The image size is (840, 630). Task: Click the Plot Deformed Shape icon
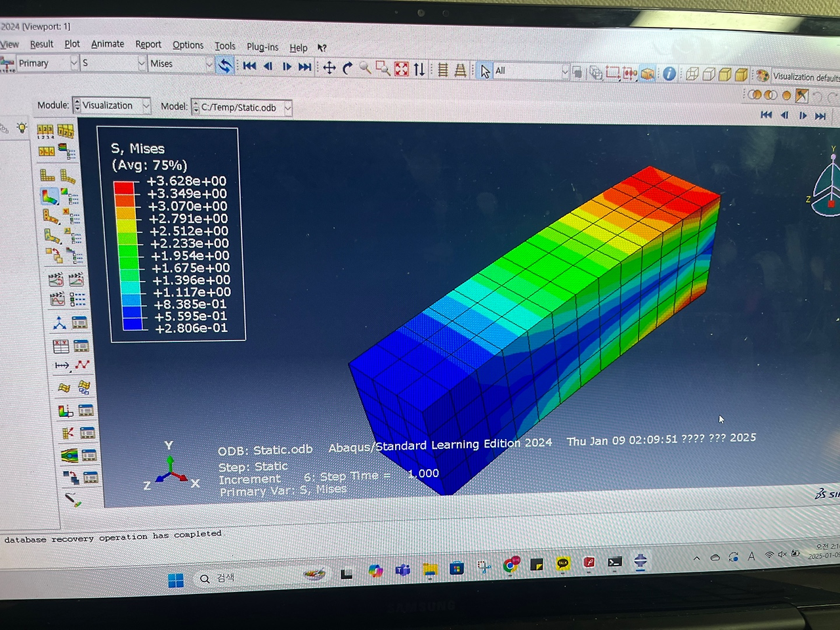point(68,175)
